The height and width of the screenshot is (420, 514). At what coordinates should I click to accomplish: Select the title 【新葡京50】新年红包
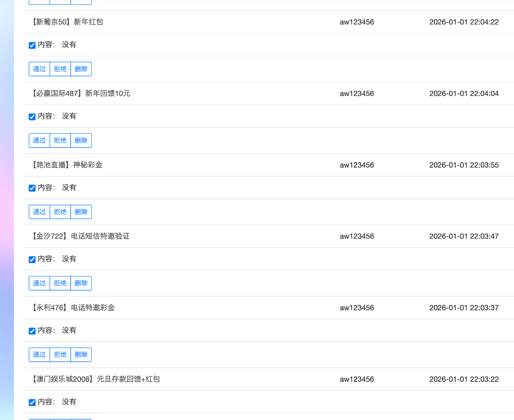click(66, 22)
